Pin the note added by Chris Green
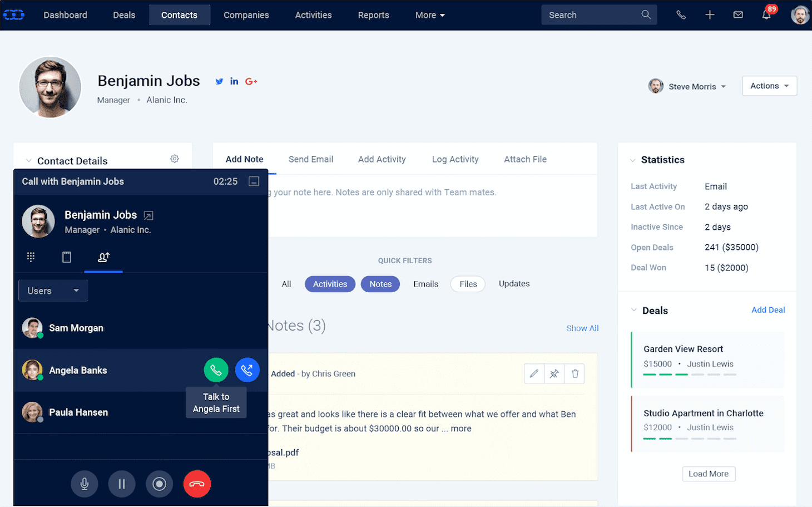Viewport: 812px width, 507px height. [554, 373]
